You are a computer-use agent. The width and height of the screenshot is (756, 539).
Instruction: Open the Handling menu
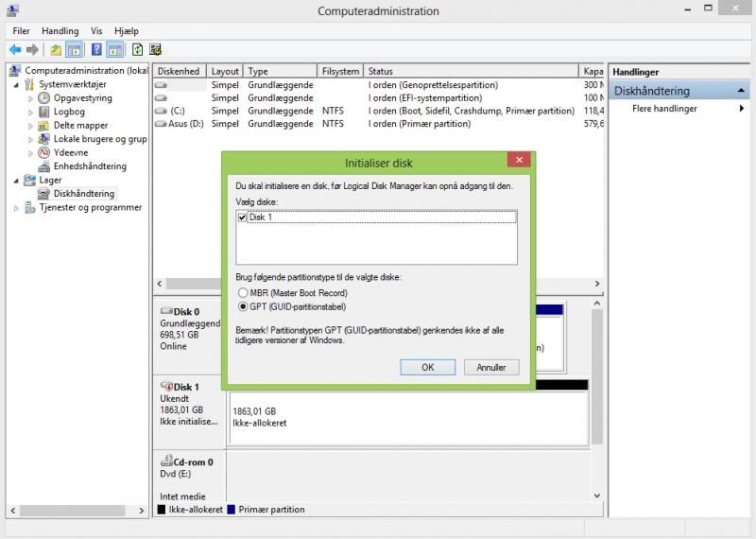tap(60, 30)
